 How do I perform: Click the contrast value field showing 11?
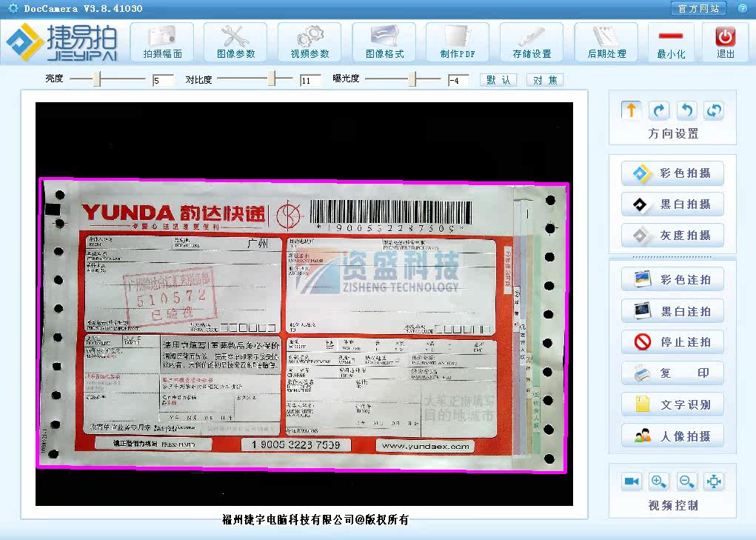[310, 80]
